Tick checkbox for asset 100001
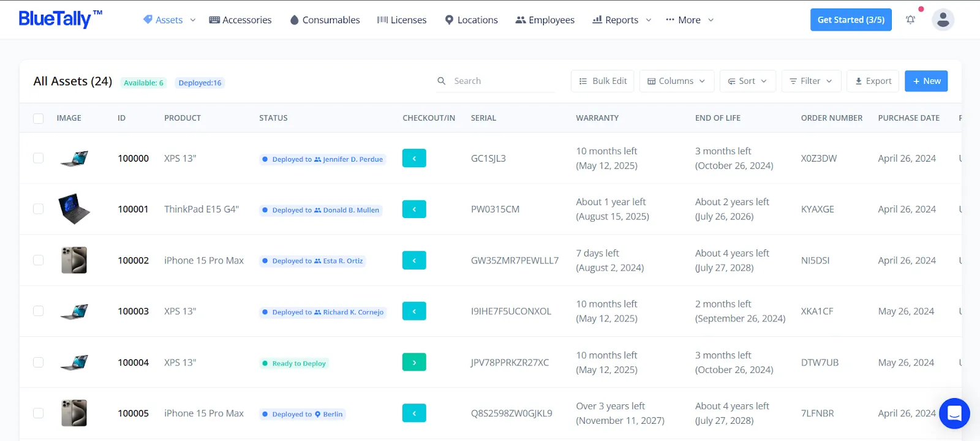Viewport: 980px width, 441px height. click(38, 209)
